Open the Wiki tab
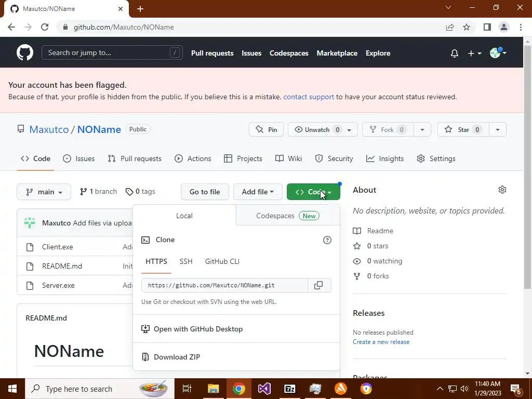 [288, 158]
